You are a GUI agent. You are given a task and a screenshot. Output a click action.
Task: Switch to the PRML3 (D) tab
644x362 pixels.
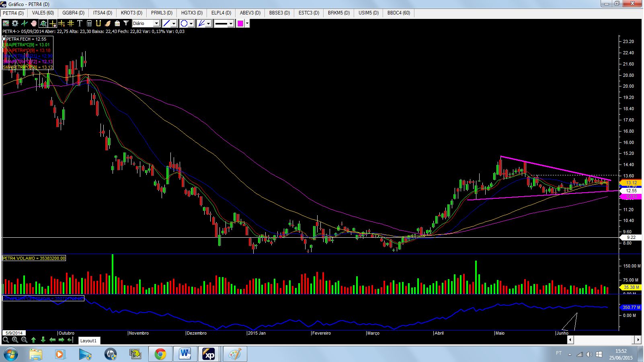(x=162, y=13)
